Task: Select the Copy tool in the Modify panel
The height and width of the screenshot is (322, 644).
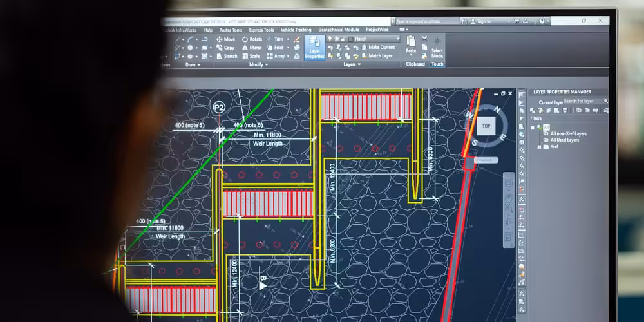Action: point(225,48)
